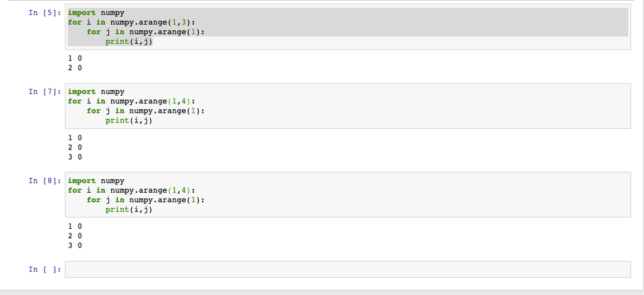Click print(i,j) line in cell 8
This screenshot has height=295, width=644.
pos(129,209)
